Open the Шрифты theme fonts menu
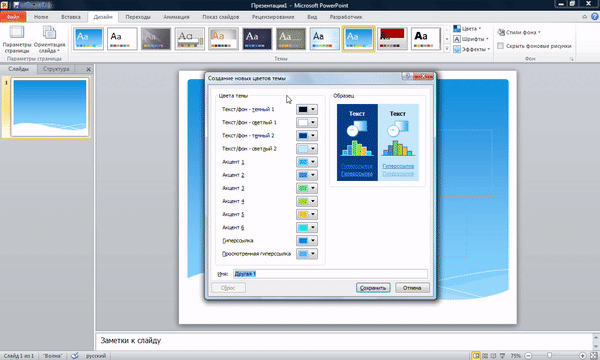Screen dimensions: 600x360 (471, 39)
